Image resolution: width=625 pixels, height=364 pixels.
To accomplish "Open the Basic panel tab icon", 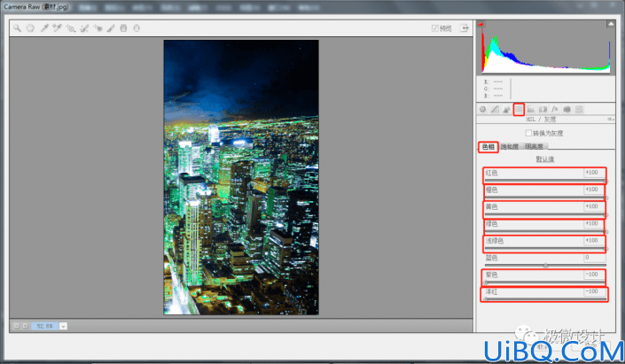I will (482, 109).
